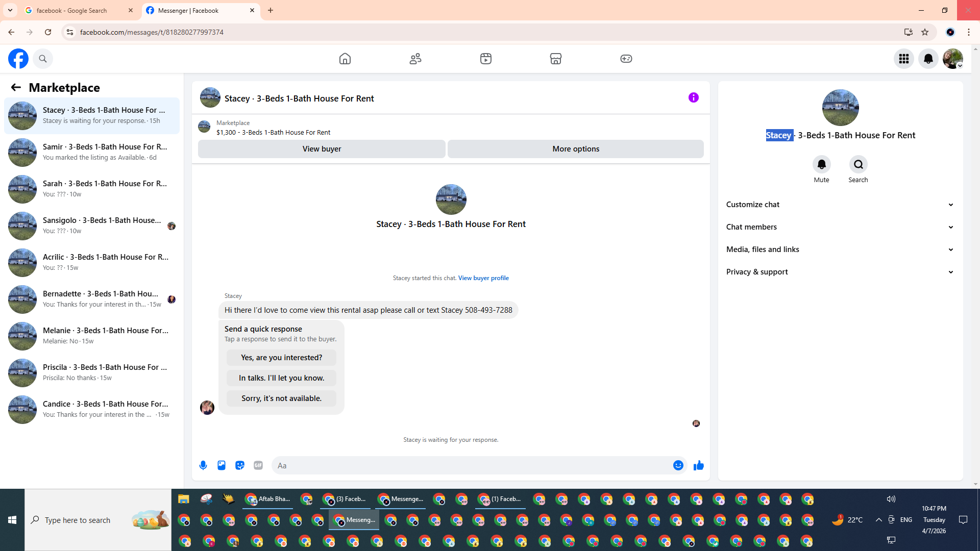Open the taskbar volume control
Viewport: 980px width, 551px height.
tap(891, 499)
